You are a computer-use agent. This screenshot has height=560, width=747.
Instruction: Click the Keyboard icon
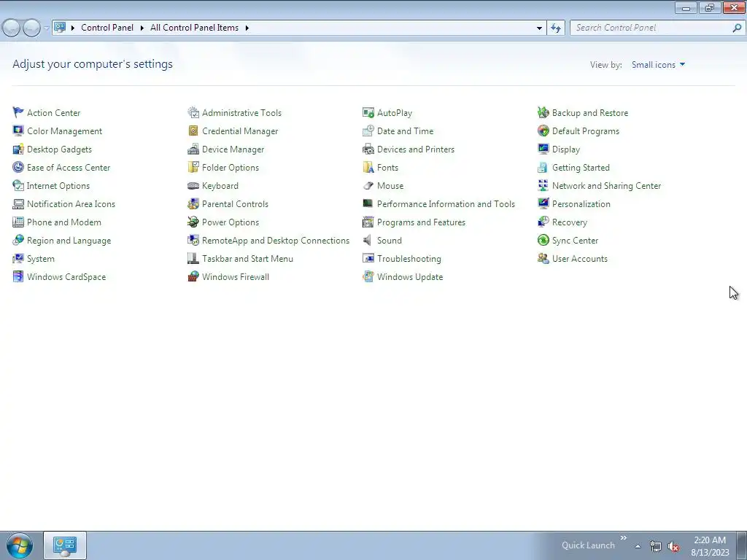tap(193, 185)
